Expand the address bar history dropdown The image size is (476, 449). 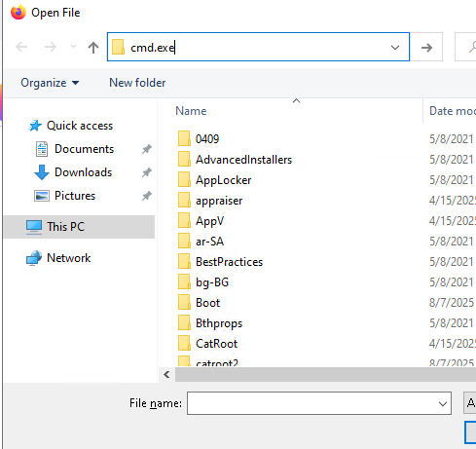(395, 48)
